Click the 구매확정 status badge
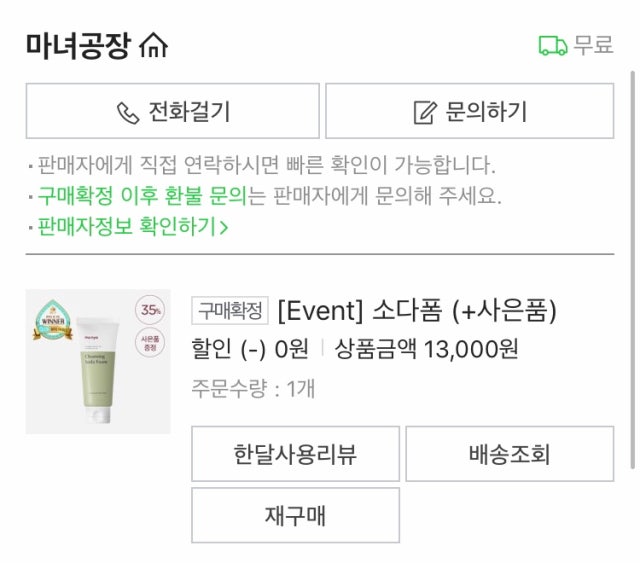 click(230, 310)
